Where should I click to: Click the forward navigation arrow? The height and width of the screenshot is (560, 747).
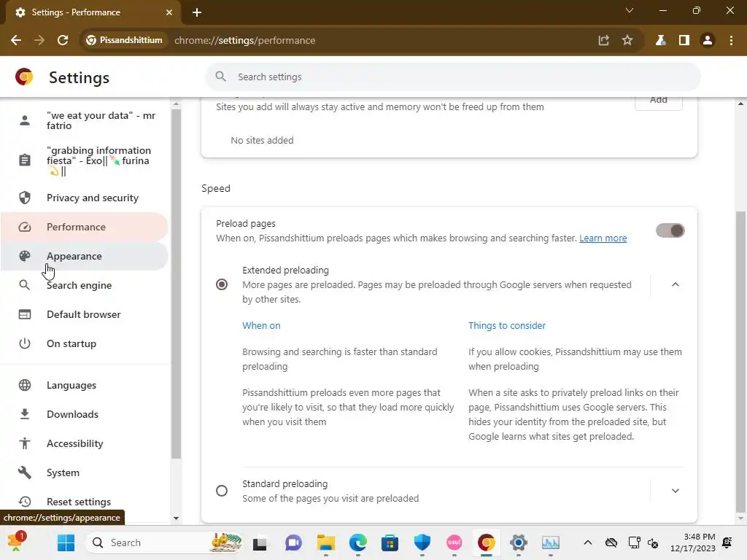(x=39, y=41)
